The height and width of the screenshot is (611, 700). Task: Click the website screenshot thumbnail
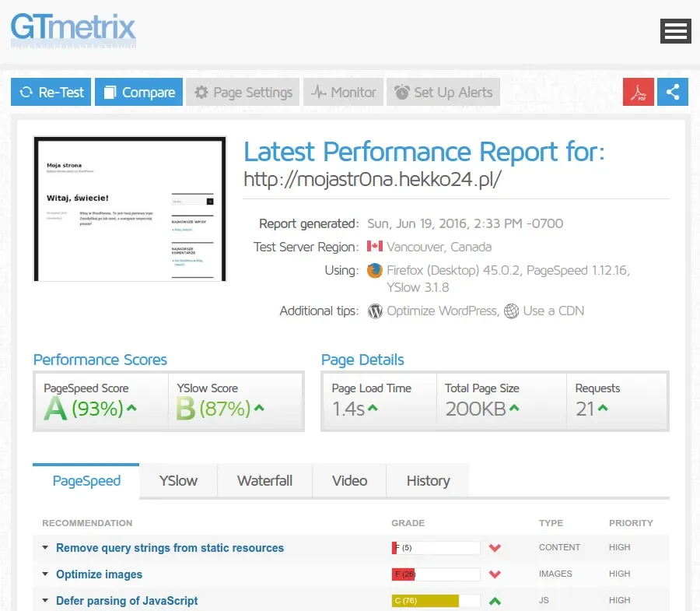130,209
